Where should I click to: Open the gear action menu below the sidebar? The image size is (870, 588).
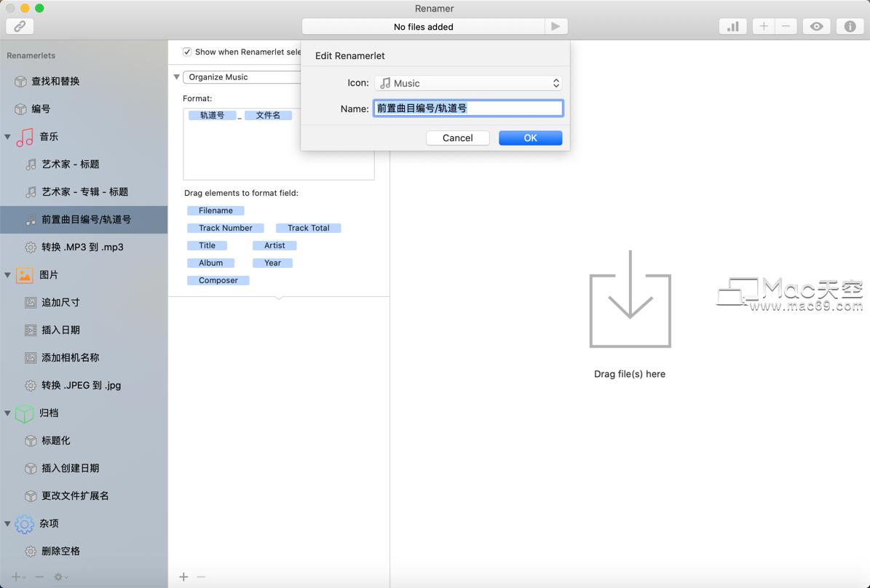[x=58, y=576]
